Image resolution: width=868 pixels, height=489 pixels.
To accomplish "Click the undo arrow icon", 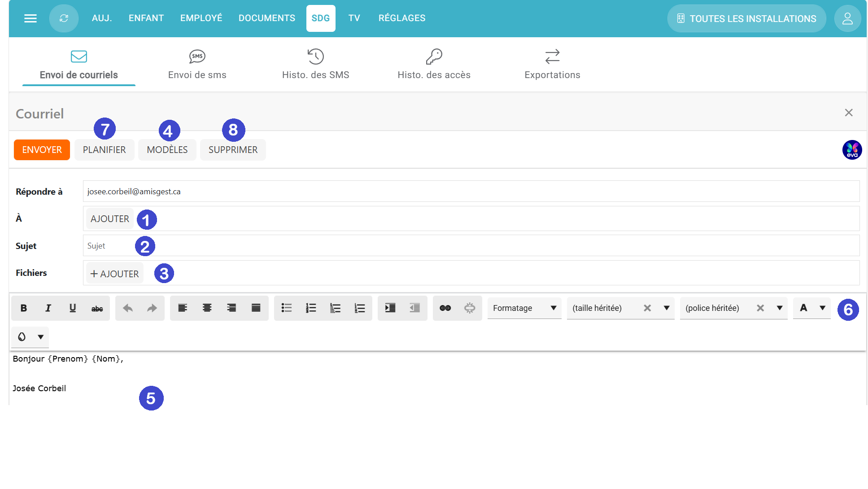I will [x=128, y=308].
